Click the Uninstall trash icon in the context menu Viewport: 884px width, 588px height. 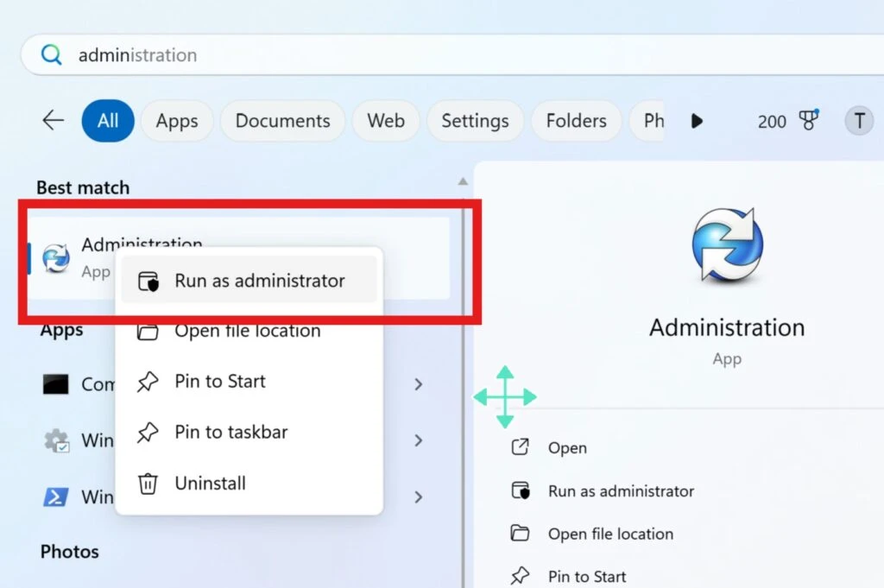pos(148,484)
